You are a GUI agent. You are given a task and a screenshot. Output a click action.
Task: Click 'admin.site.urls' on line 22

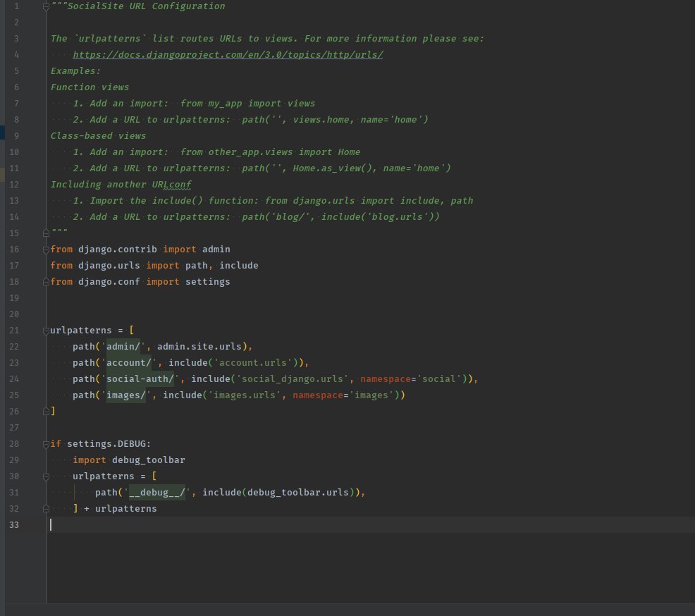(x=199, y=347)
